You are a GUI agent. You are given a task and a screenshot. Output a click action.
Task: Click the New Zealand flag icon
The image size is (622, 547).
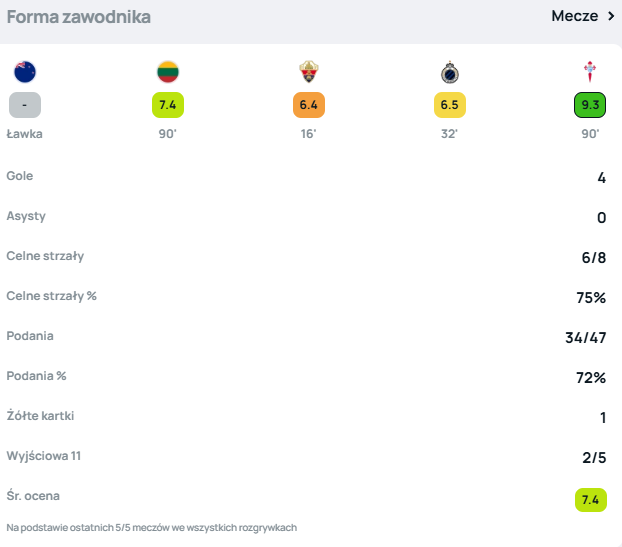point(25,72)
